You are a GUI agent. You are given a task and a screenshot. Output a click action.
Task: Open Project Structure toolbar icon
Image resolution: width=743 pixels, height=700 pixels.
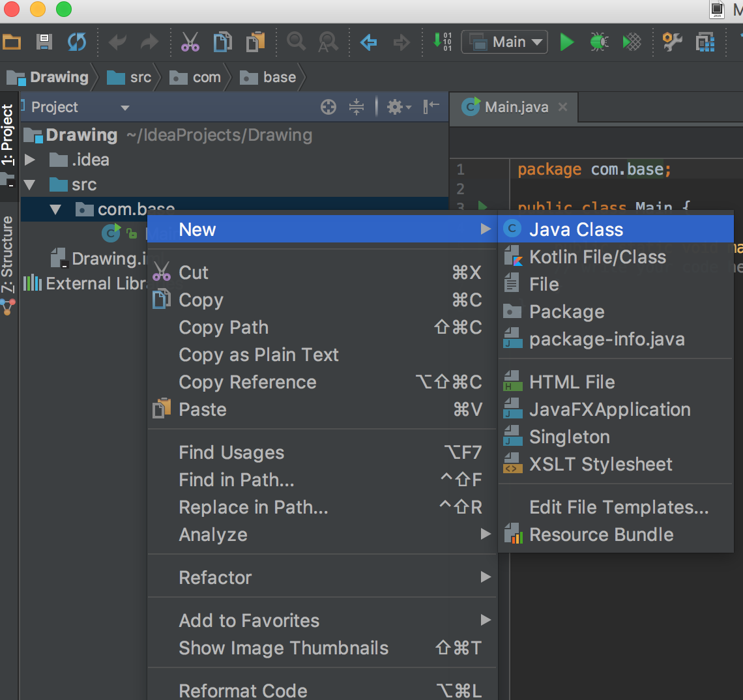(705, 42)
